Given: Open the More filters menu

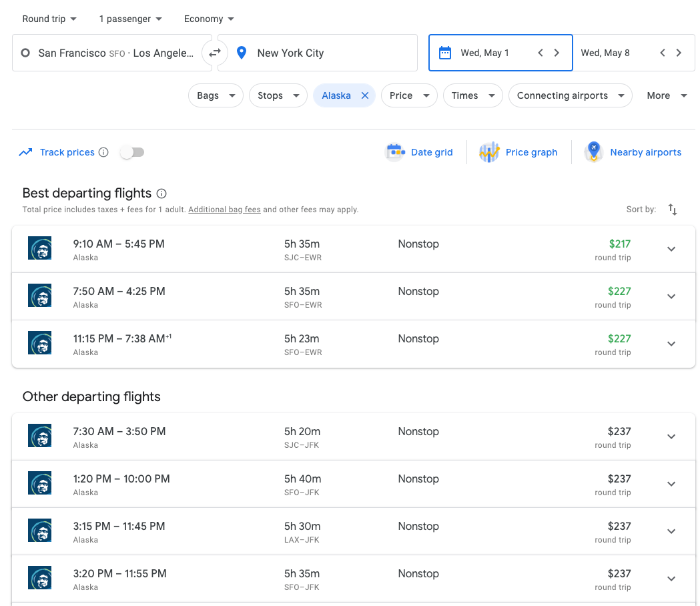Looking at the screenshot, I should [x=666, y=95].
